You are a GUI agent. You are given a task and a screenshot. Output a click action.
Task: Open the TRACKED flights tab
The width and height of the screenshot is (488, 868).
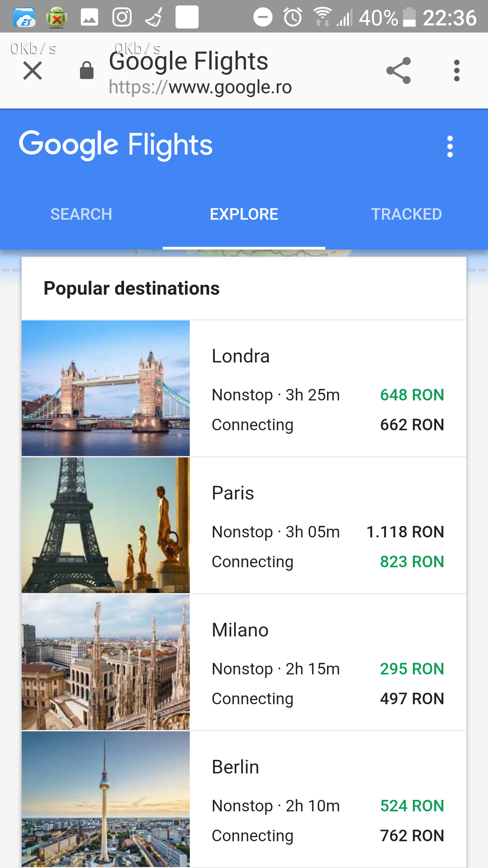(406, 214)
